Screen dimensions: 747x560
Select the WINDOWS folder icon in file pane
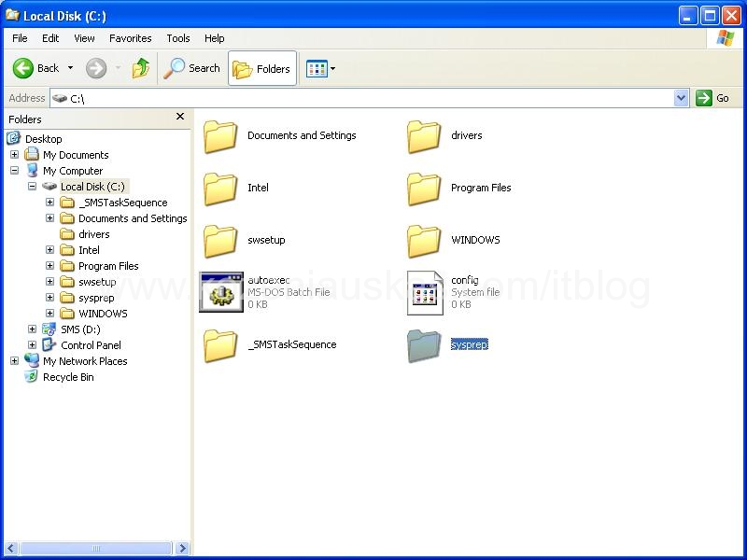(x=424, y=241)
